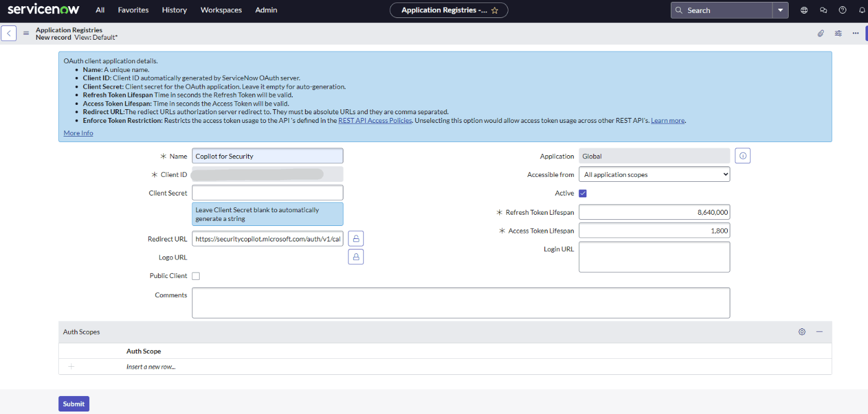The height and width of the screenshot is (414, 868).
Task: Open the Admin menu
Action: point(266,10)
